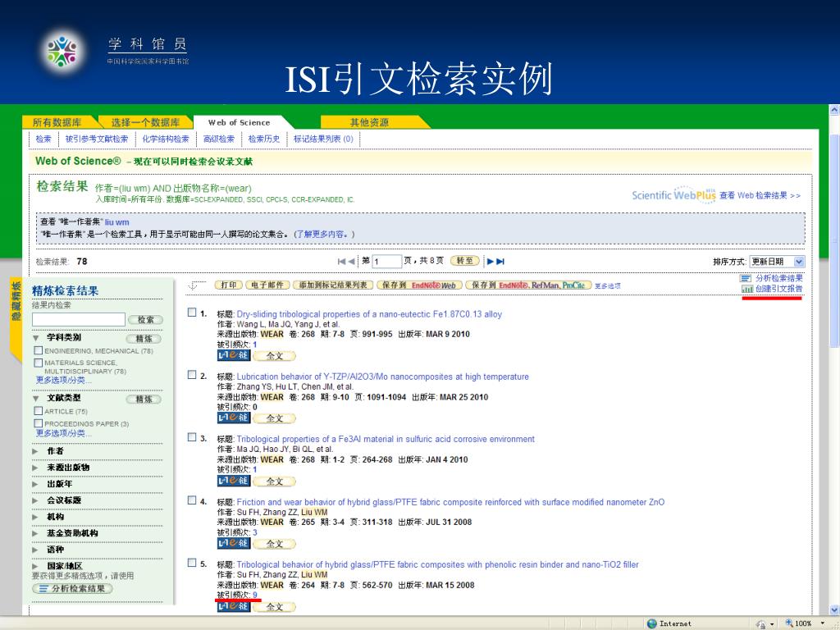Open the link resolver icon for result 4
The image size is (840, 630).
click(x=234, y=543)
